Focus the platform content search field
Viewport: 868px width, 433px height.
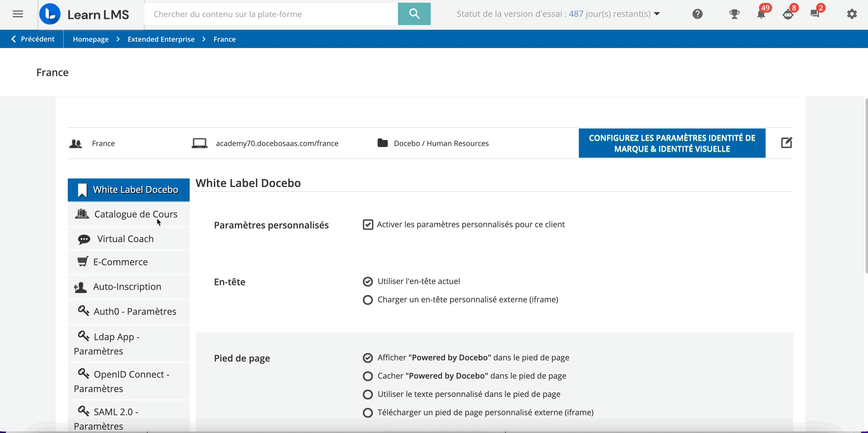271,14
